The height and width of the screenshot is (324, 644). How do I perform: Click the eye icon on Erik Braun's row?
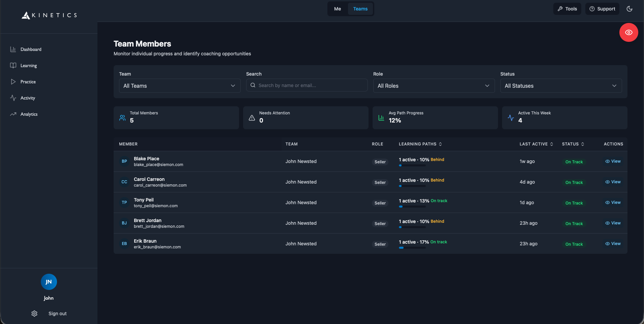coord(607,243)
